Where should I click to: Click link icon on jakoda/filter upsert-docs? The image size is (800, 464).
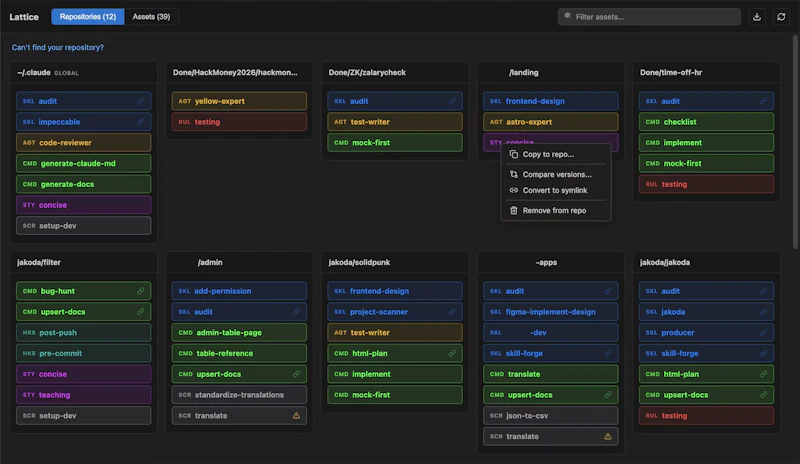[x=140, y=312]
